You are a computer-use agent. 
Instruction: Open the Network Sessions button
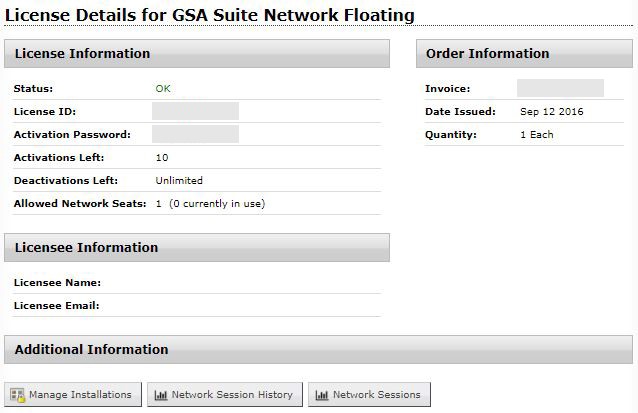pyautogui.click(x=369, y=394)
